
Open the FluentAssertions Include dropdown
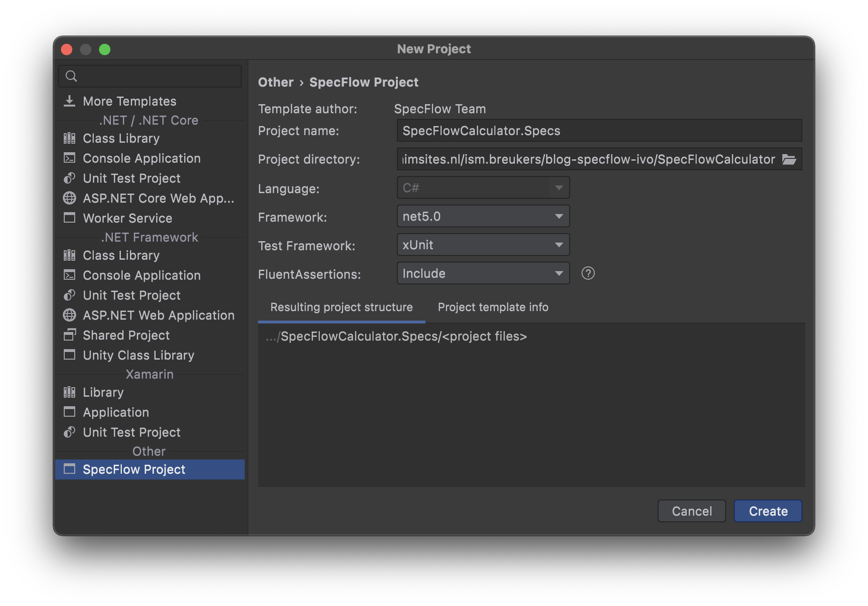pos(483,274)
